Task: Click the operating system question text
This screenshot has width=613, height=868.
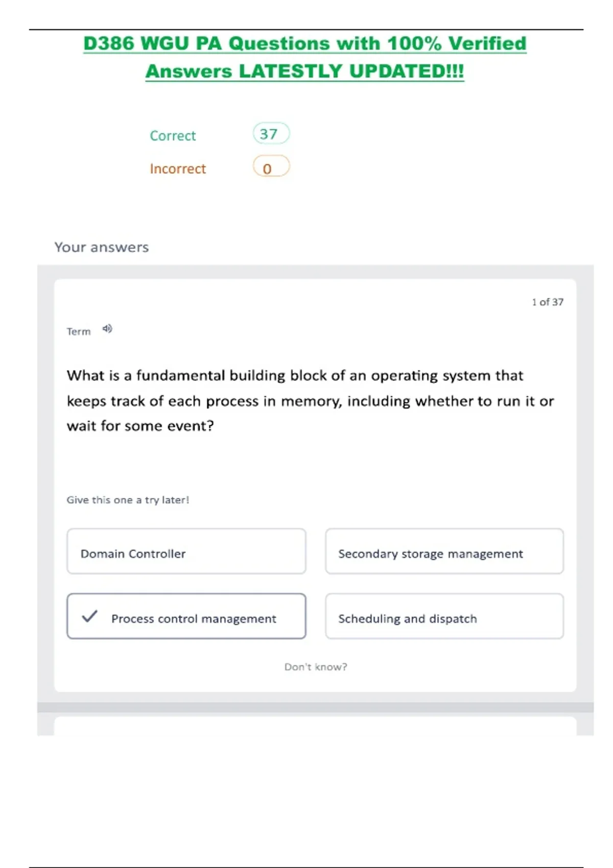Action: [310, 401]
